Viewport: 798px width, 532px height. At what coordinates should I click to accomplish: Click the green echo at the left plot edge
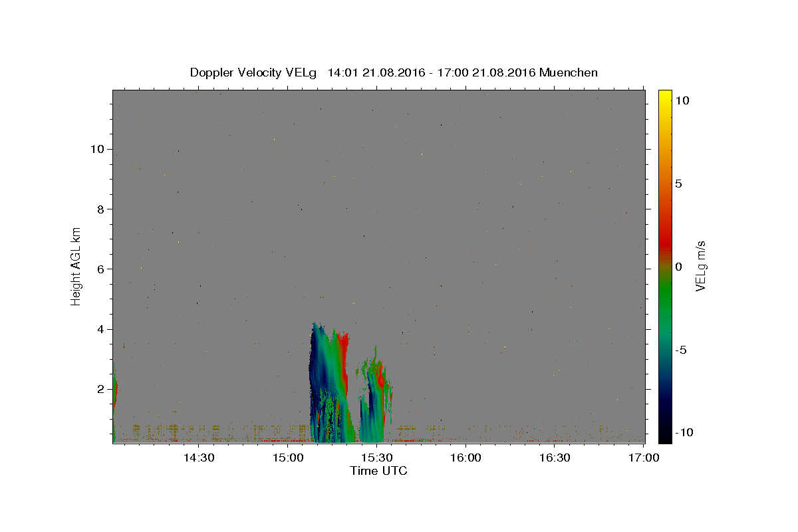point(114,399)
